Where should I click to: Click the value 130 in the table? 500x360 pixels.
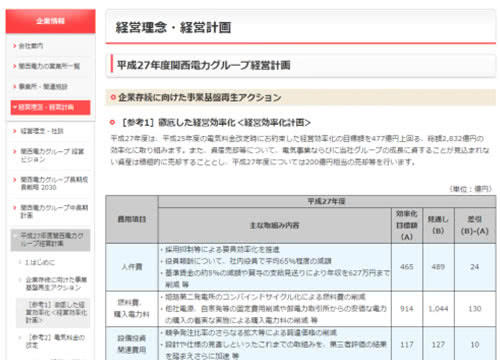(475, 309)
